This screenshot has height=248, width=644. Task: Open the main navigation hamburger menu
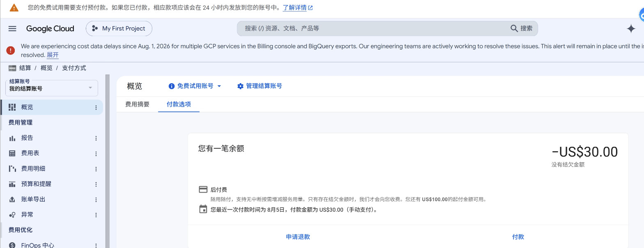(12, 29)
